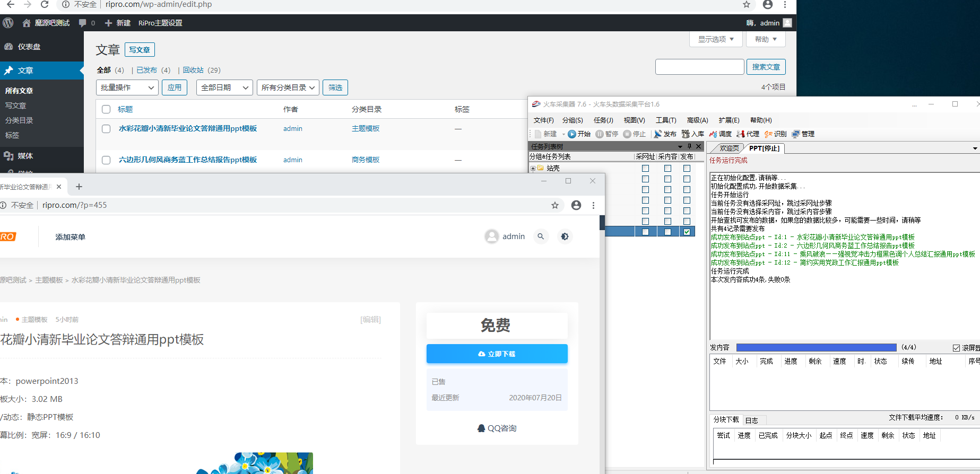
Task: Click the 立即下载 download button
Action: pyautogui.click(x=497, y=354)
